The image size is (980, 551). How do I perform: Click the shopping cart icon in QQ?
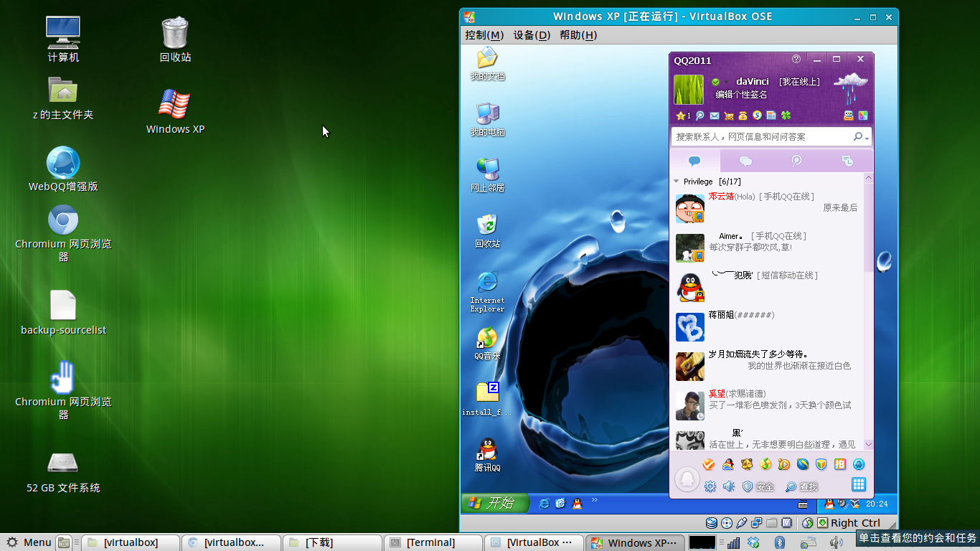pos(729,116)
